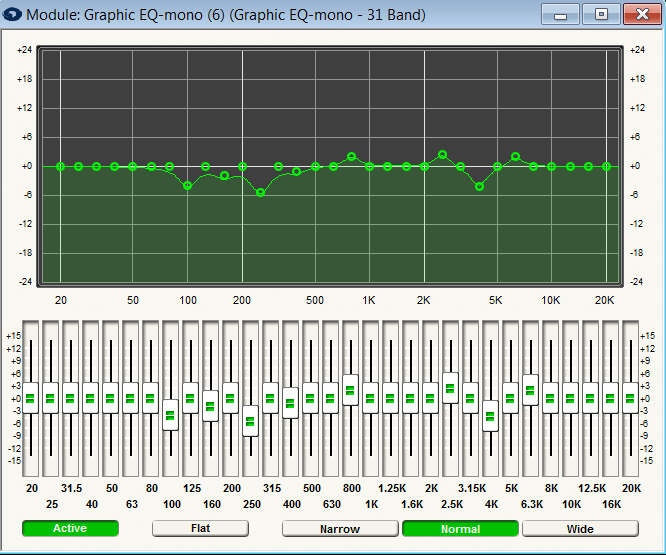Click the 25 Hz fader handle
Screen dimensions: 666x555
pyautogui.click(x=50, y=398)
